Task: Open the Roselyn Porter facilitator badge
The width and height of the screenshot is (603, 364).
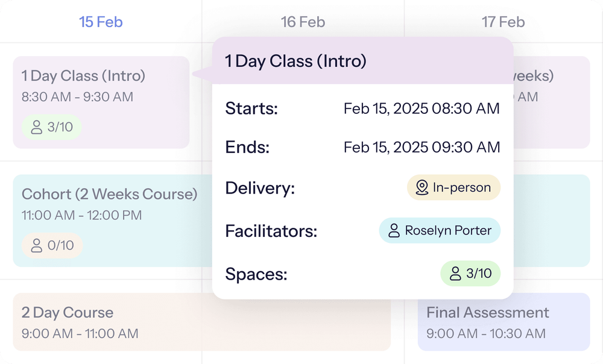Action: point(440,230)
